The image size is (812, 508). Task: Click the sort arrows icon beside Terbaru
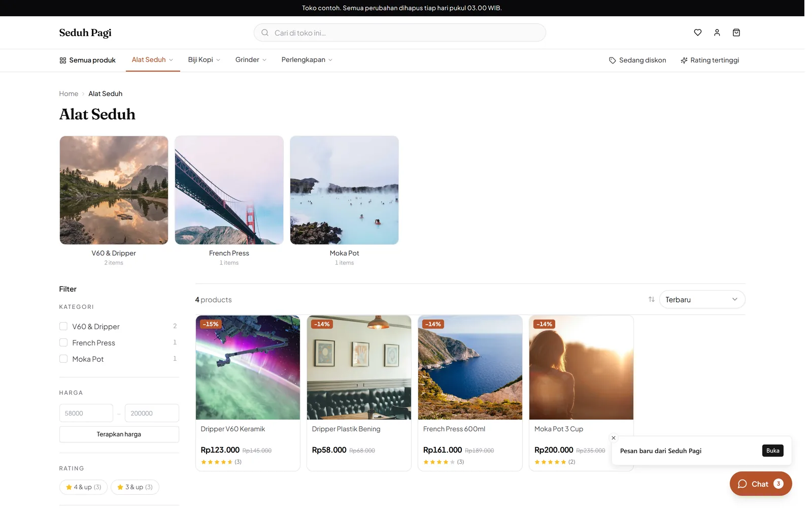click(x=652, y=299)
